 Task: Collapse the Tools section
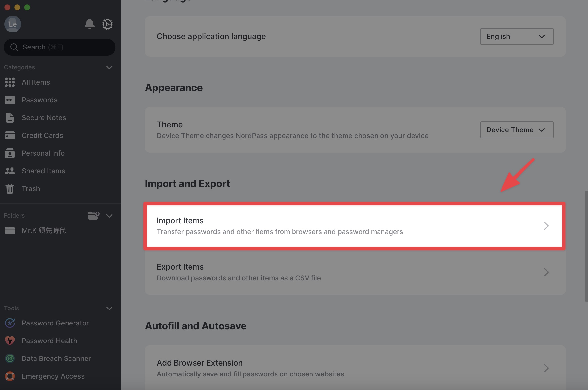pyautogui.click(x=109, y=308)
